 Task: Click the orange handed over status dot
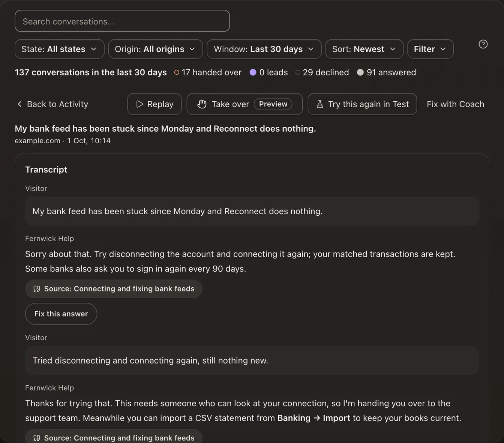tap(177, 72)
